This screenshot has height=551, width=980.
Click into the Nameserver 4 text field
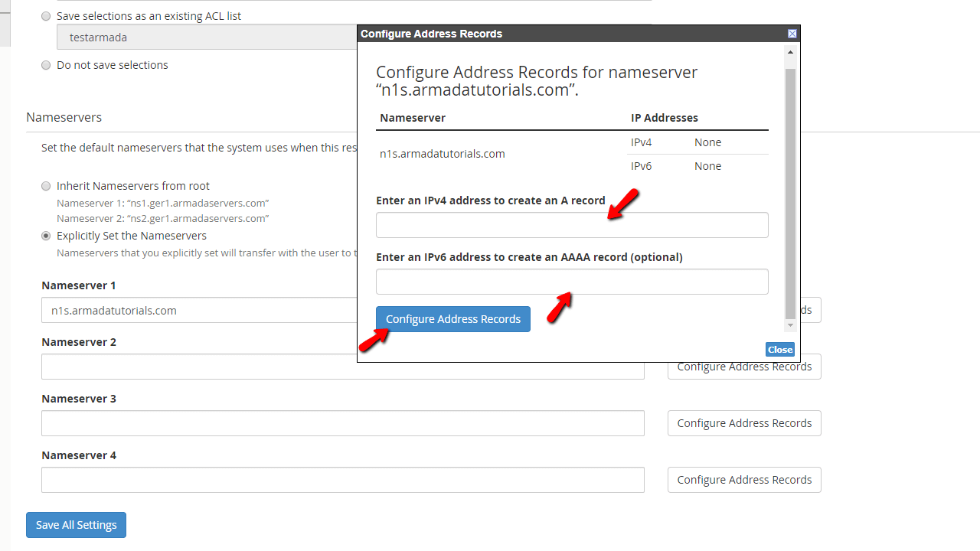click(x=343, y=480)
